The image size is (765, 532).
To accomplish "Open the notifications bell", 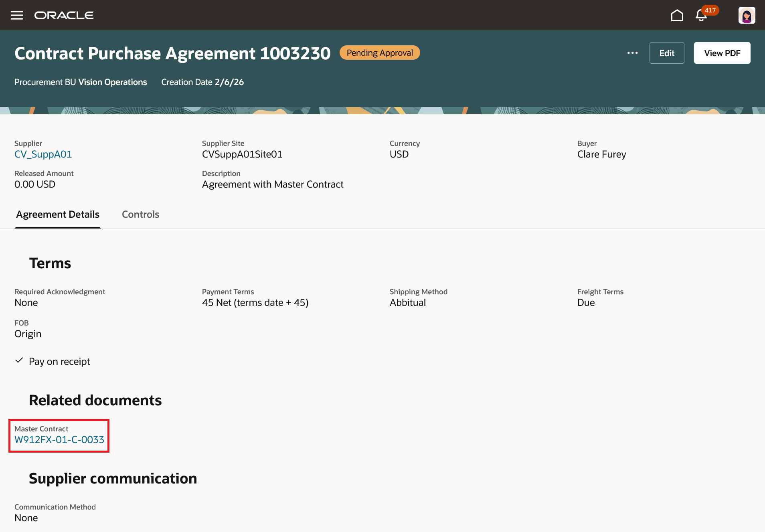I will [700, 16].
